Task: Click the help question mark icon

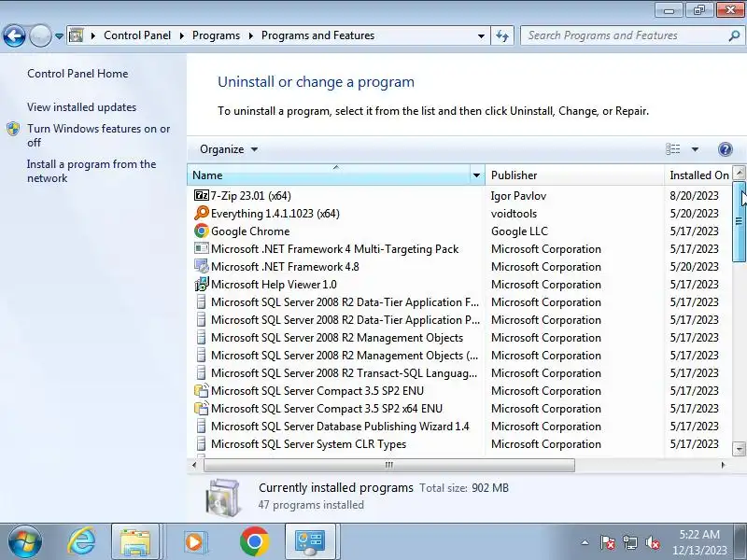Action: [x=726, y=149]
